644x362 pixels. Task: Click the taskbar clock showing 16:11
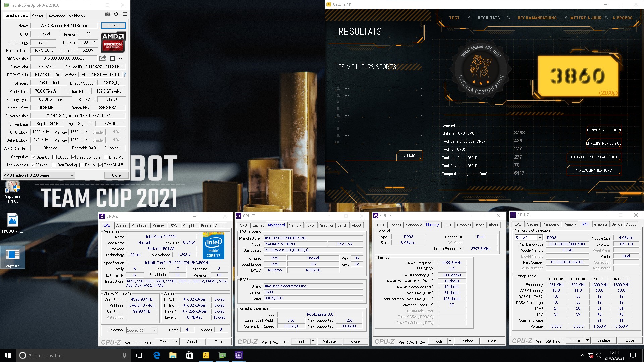[614, 355]
